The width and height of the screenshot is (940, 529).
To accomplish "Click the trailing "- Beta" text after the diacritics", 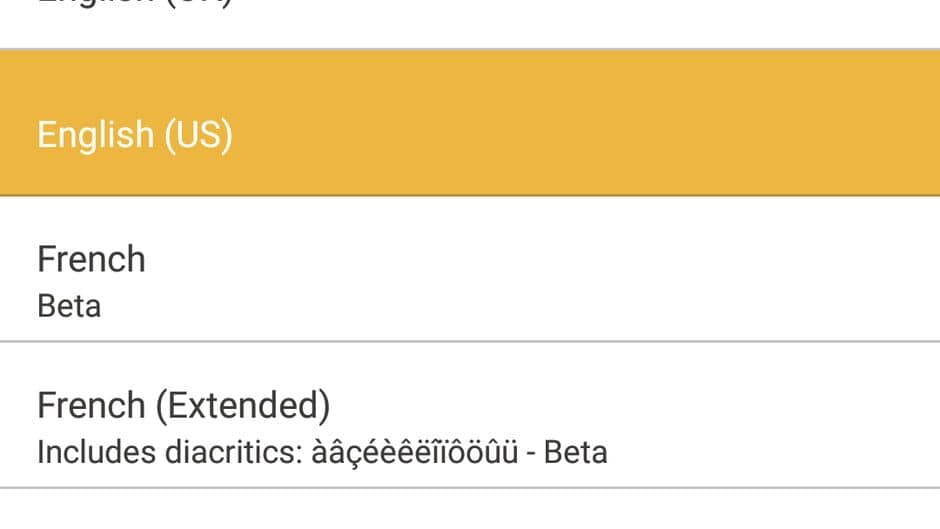I will (568, 452).
